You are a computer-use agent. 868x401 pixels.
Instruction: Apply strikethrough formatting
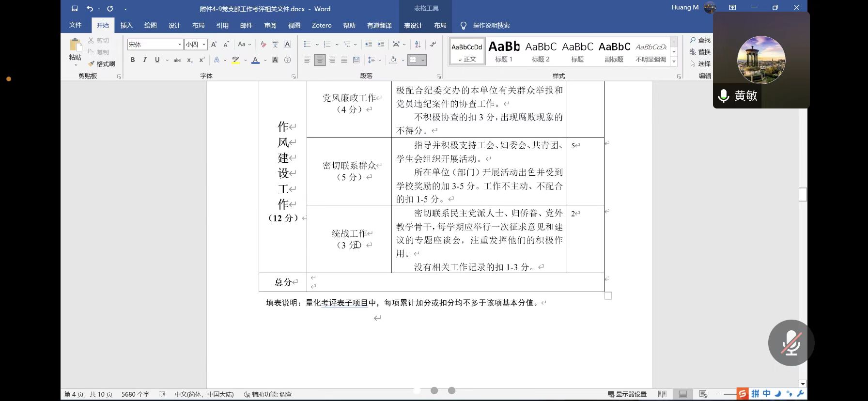click(x=177, y=60)
